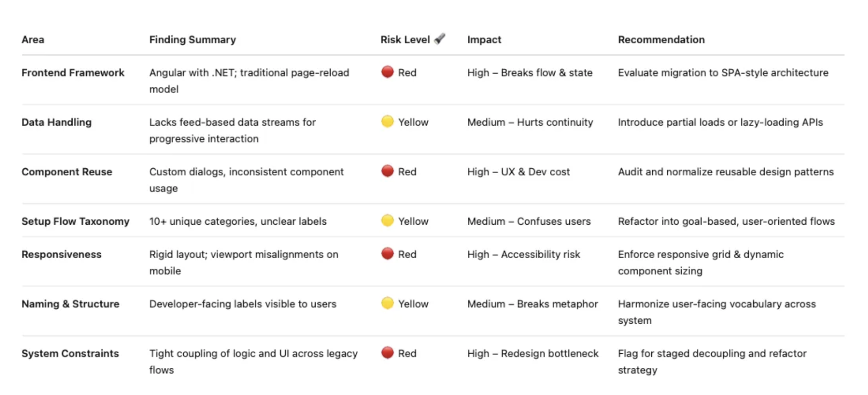Select the Component Reuse row label
868x395 pixels.
coord(67,172)
